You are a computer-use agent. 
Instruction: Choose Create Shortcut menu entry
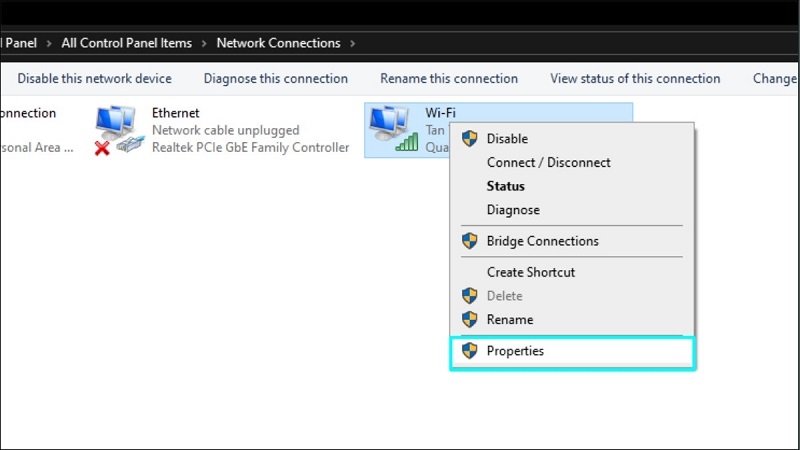pyautogui.click(x=530, y=272)
